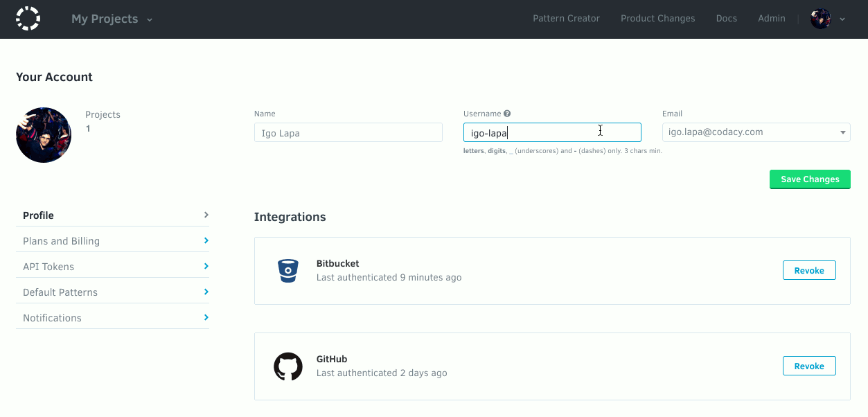Click the Bitbucket bucket icon
The height and width of the screenshot is (417, 868).
[x=287, y=271]
